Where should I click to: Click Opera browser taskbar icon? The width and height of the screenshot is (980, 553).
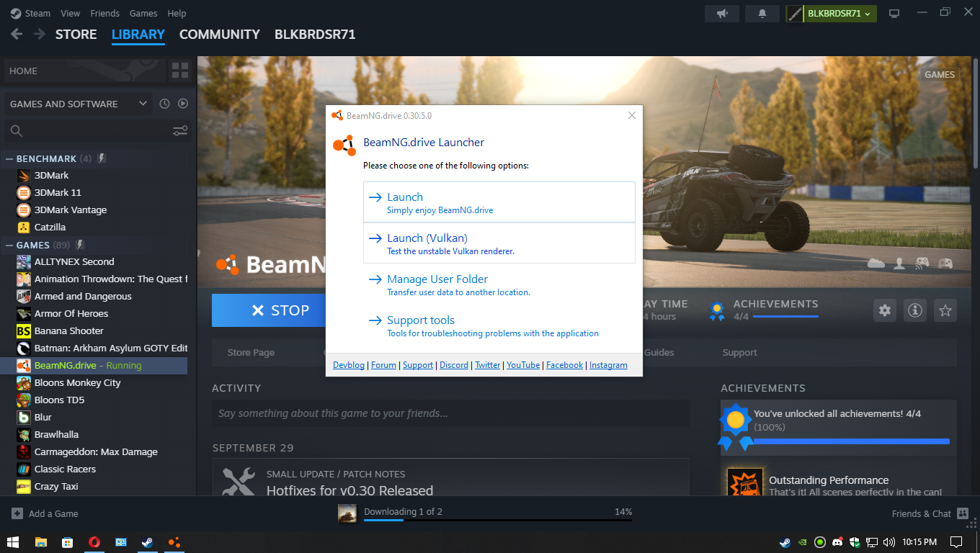tap(94, 541)
